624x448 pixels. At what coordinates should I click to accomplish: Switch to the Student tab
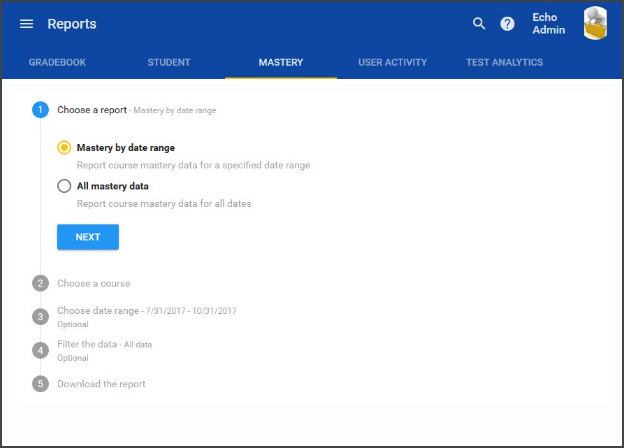pos(169,62)
